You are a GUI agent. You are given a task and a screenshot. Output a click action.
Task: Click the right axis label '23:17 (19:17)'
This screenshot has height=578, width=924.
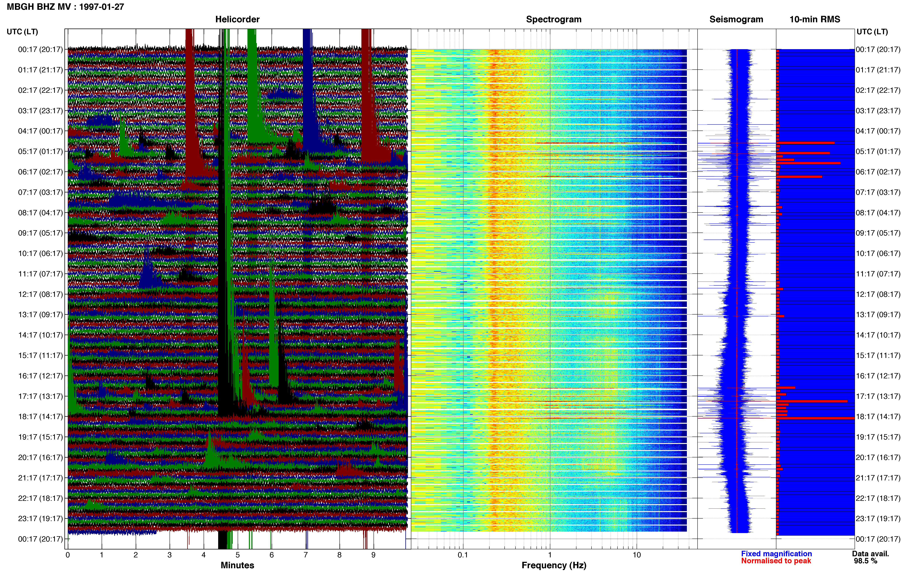click(x=878, y=519)
